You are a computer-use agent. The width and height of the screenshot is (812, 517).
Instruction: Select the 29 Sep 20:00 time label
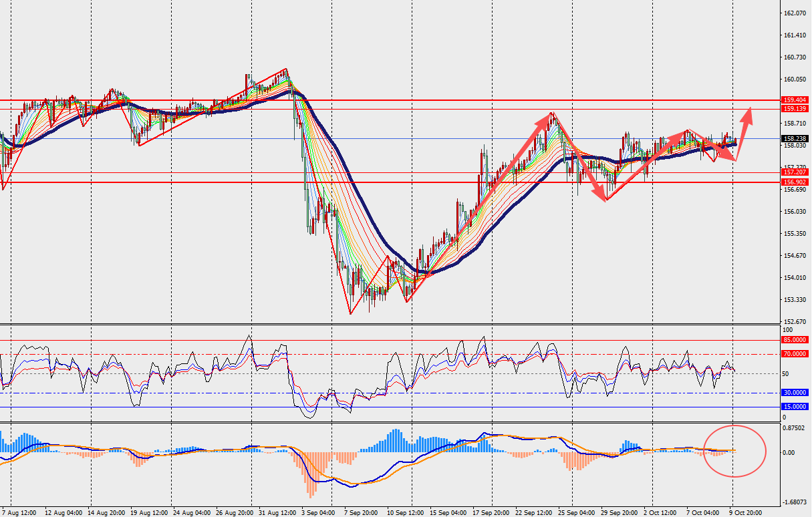(618, 512)
